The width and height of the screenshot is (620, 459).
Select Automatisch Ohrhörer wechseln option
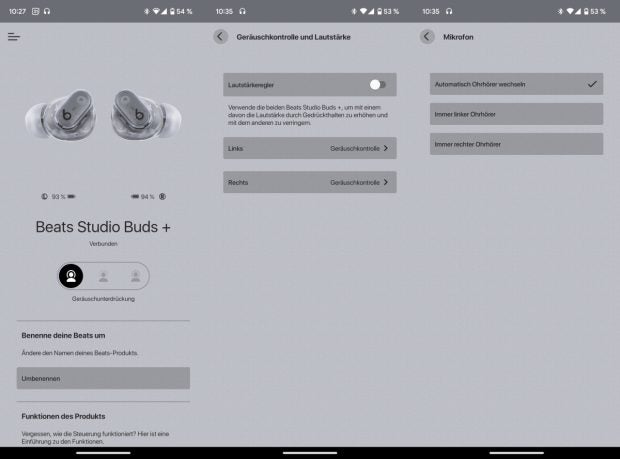(516, 84)
